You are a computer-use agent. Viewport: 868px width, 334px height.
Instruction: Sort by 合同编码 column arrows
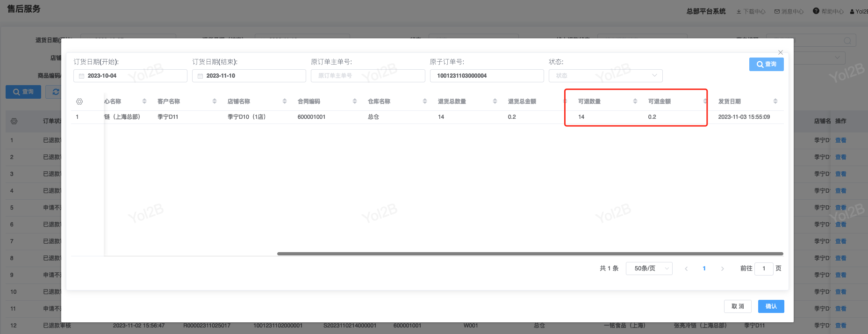(x=355, y=101)
